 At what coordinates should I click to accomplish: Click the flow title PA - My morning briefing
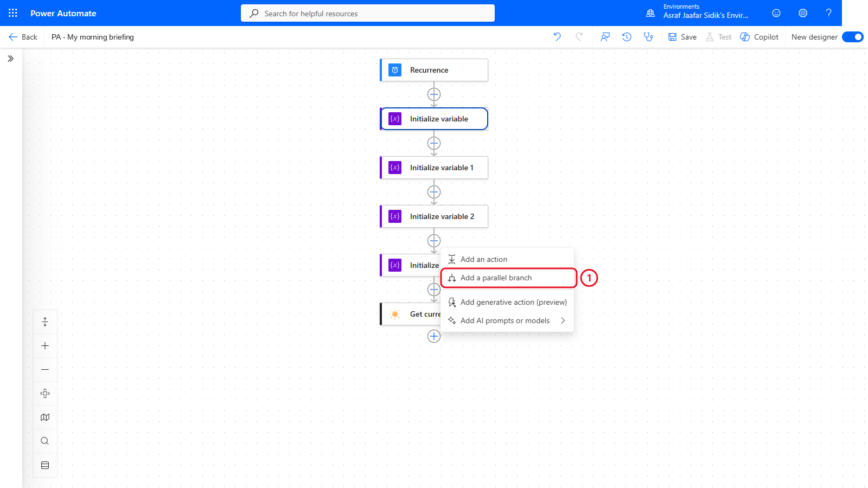tap(93, 37)
